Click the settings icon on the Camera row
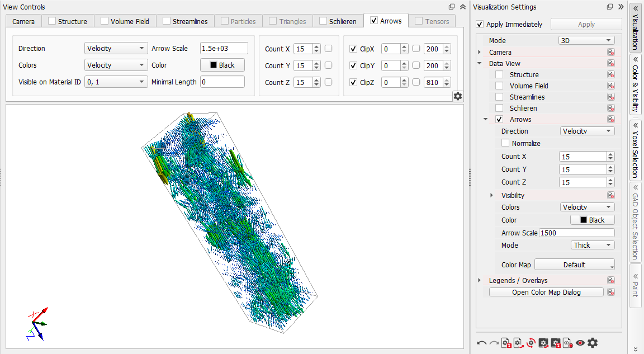 pyautogui.click(x=611, y=52)
